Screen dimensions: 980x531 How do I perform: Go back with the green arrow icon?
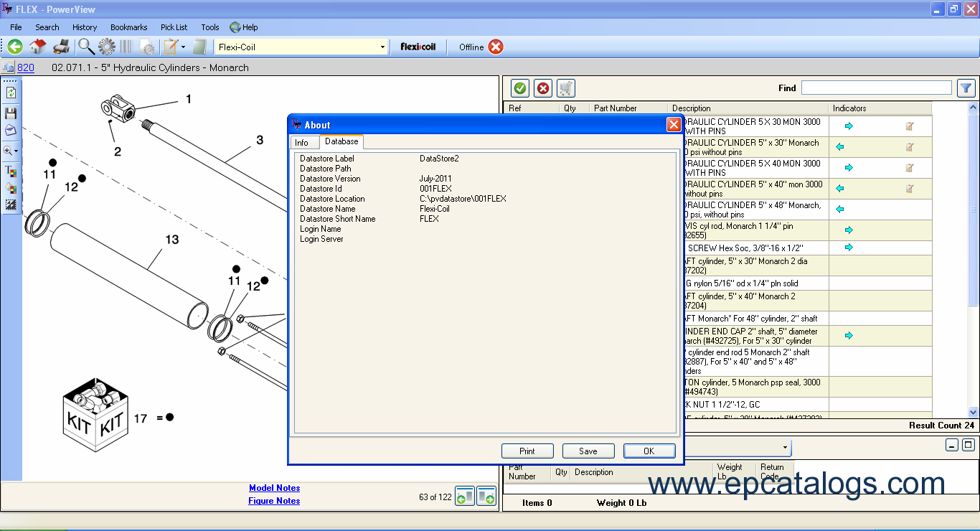(14, 47)
